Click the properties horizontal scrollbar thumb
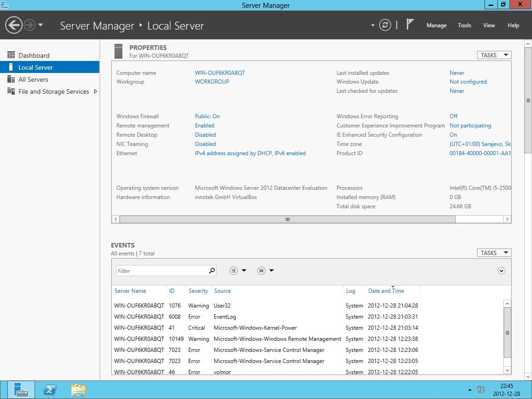The width and height of the screenshot is (532, 399). (x=287, y=219)
